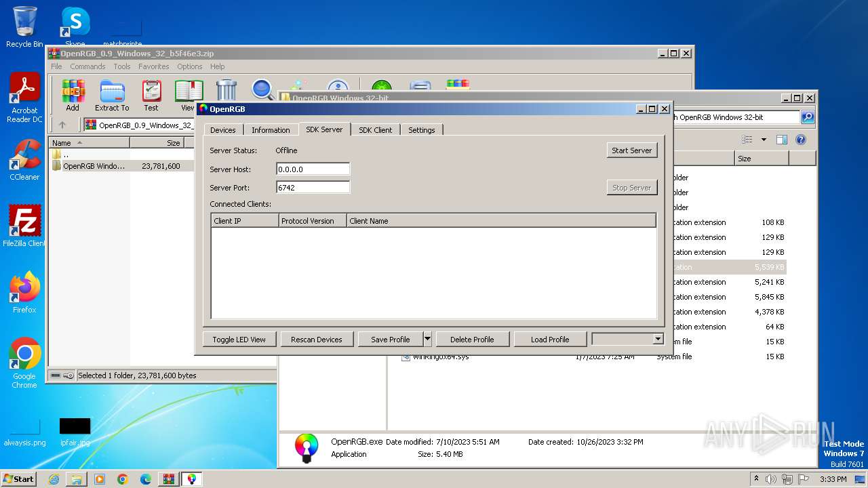
Task: Open the CCleaner desktop icon
Action: (x=24, y=160)
